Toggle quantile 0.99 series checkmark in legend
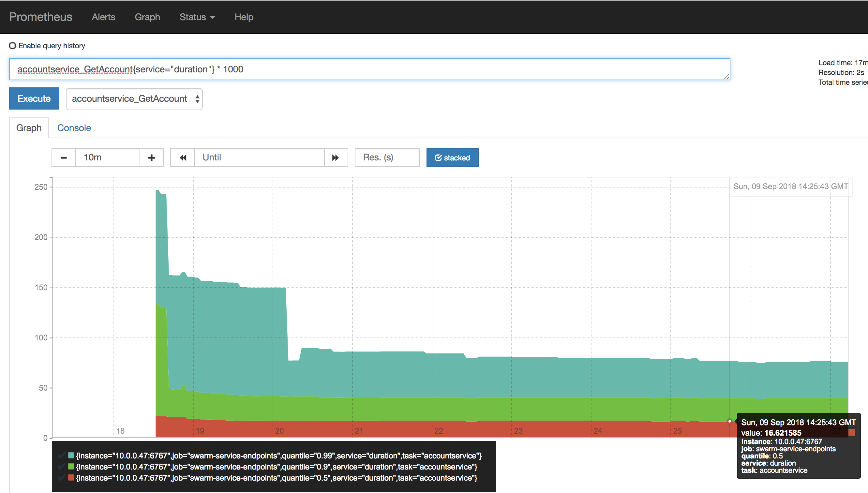868x493 pixels. point(62,456)
